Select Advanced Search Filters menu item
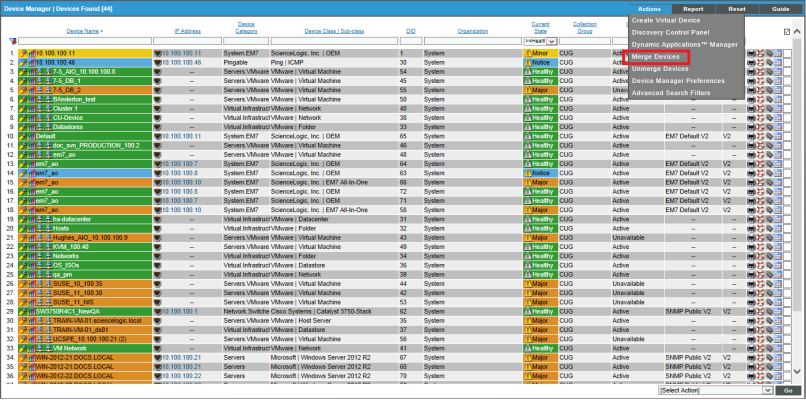 point(671,93)
